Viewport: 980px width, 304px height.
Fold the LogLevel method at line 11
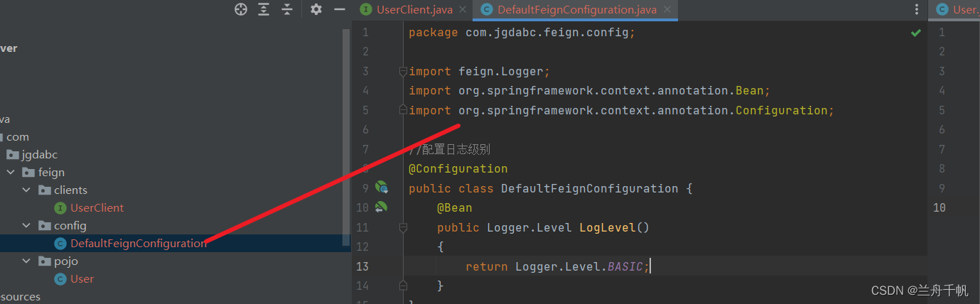tap(403, 227)
